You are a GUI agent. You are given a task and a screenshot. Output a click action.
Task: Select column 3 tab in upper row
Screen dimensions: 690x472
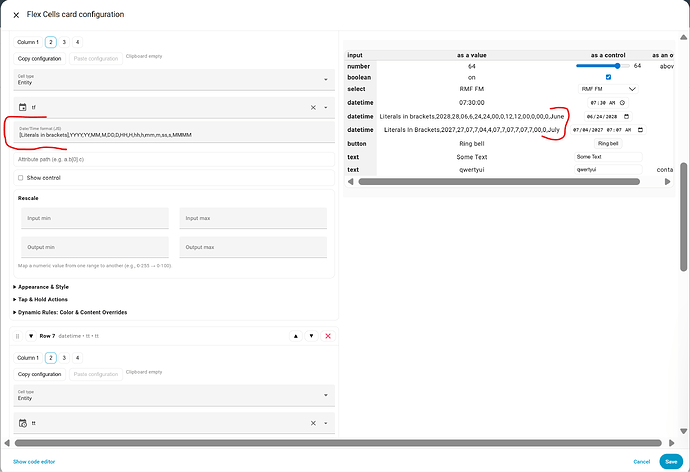pyautogui.click(x=64, y=42)
